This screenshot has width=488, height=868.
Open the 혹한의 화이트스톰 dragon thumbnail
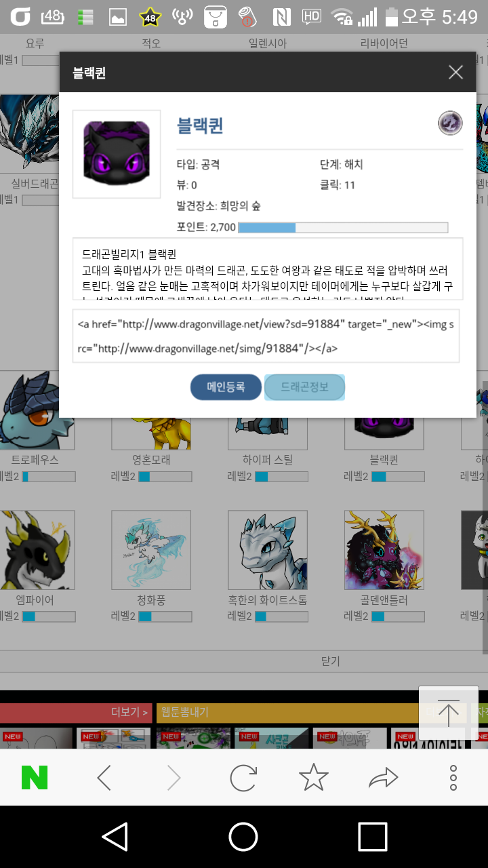(267, 550)
